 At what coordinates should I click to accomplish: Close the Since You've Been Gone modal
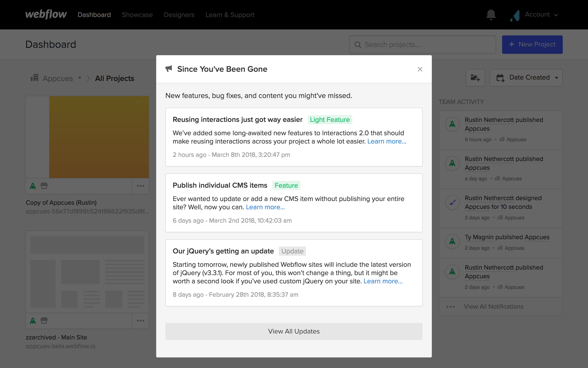[x=420, y=69]
